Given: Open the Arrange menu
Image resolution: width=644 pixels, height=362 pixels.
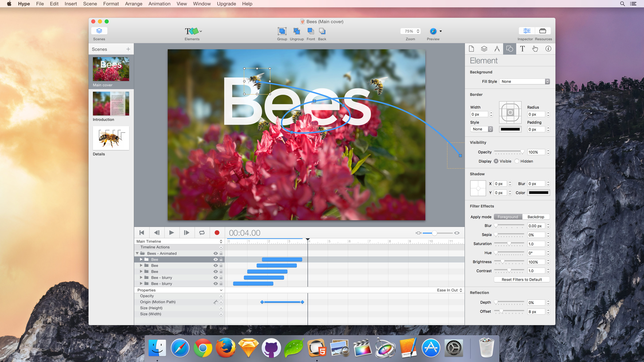Looking at the screenshot, I should (133, 4).
